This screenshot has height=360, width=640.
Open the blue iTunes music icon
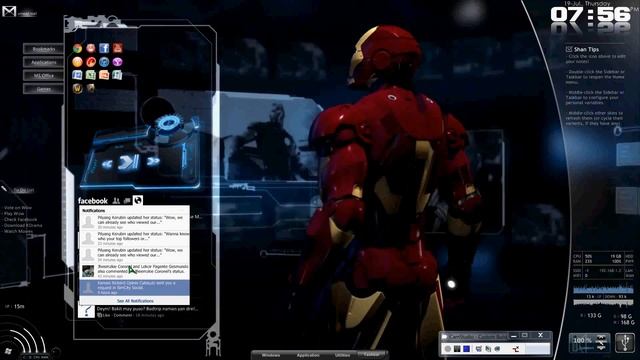[x=104, y=62]
